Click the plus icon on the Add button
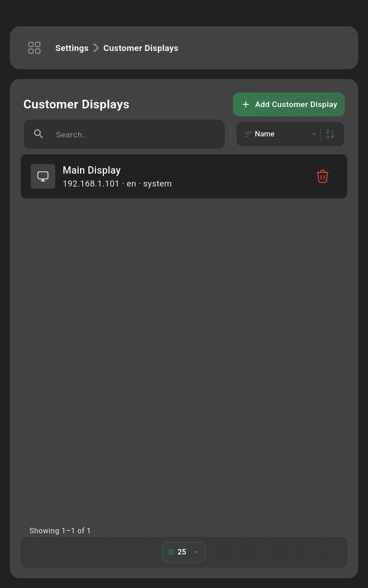Viewport: 368px width, 588px height. click(246, 104)
